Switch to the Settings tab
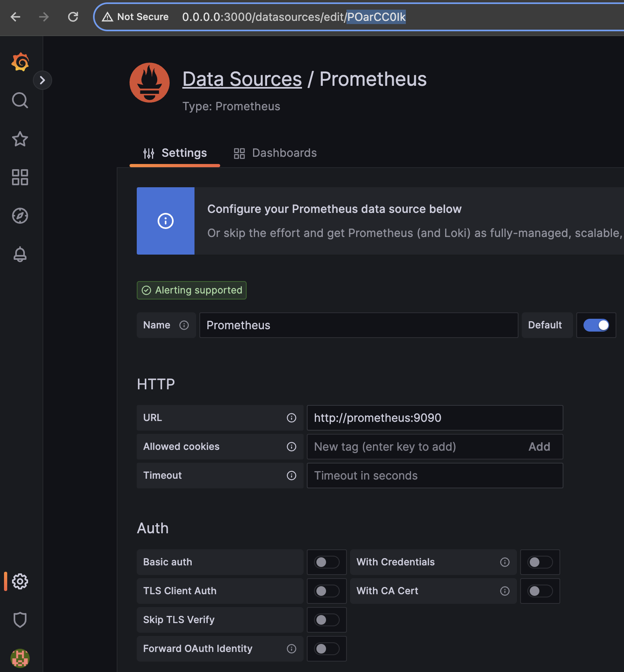 175,153
